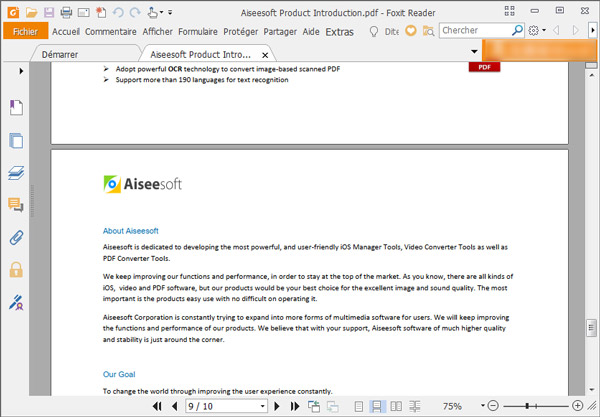The image size is (600, 417).
Task: Expand the left navigation panel arrow
Action: 21,71
